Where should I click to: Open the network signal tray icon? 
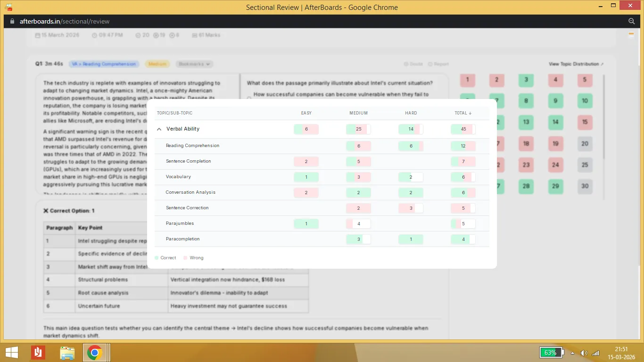point(595,353)
